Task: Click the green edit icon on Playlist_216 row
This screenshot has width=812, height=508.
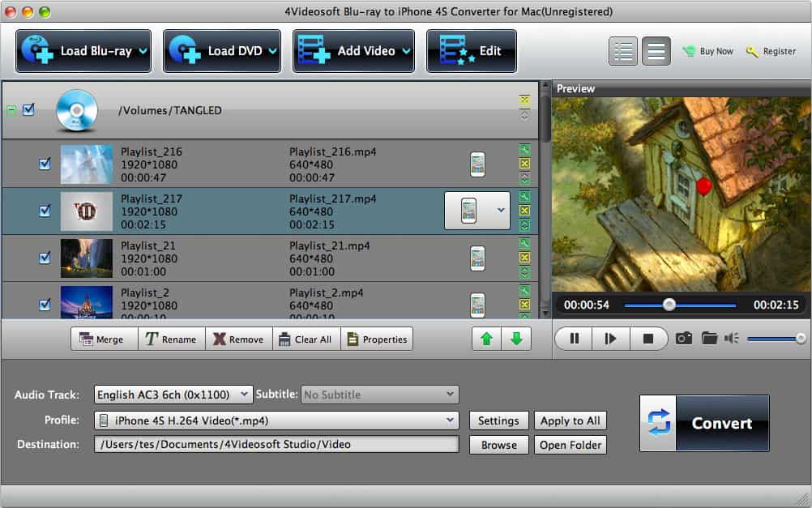Action: tap(524, 150)
